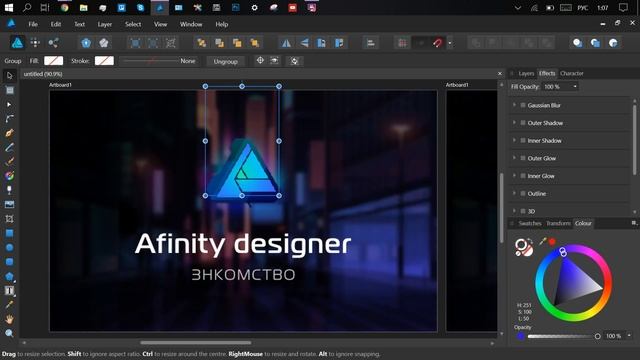
Task: Open snapping options dropdown arrow
Action: (450, 43)
